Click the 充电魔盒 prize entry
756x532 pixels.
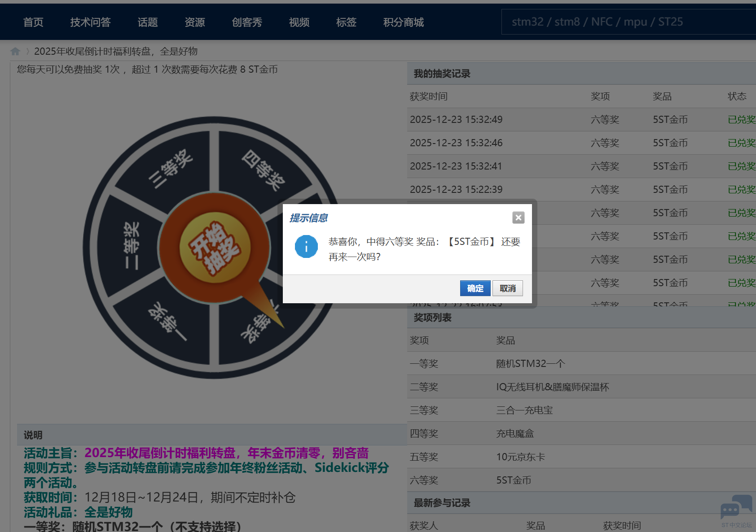tap(515, 434)
